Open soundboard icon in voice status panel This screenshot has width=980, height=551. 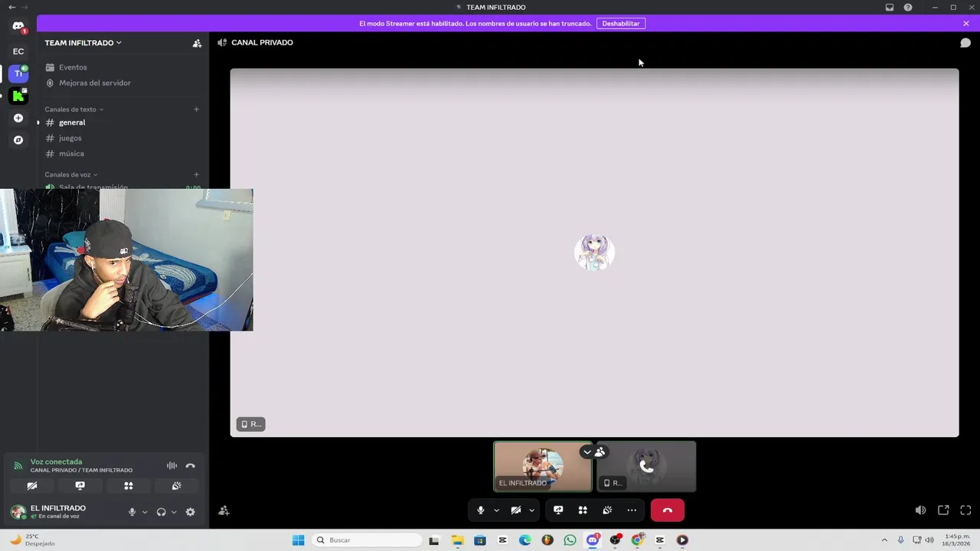pos(177,485)
